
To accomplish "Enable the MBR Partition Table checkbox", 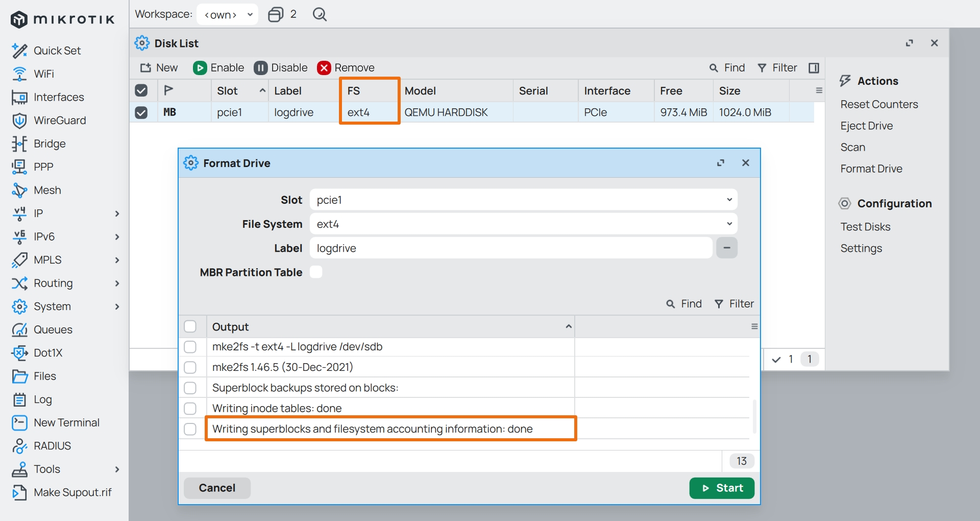I will pos(316,272).
